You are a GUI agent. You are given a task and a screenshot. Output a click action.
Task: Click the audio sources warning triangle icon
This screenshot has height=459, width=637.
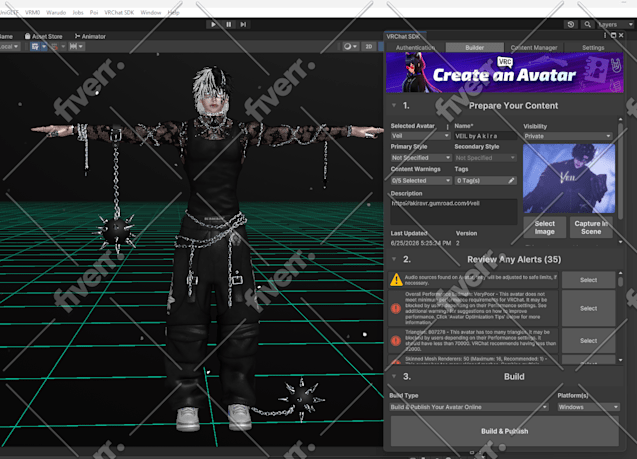[x=396, y=280]
